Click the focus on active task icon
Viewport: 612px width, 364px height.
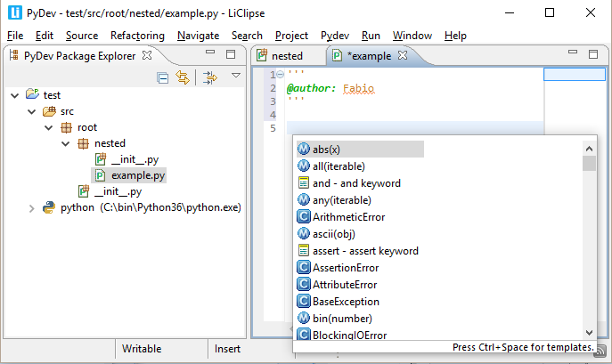pyautogui.click(x=210, y=77)
